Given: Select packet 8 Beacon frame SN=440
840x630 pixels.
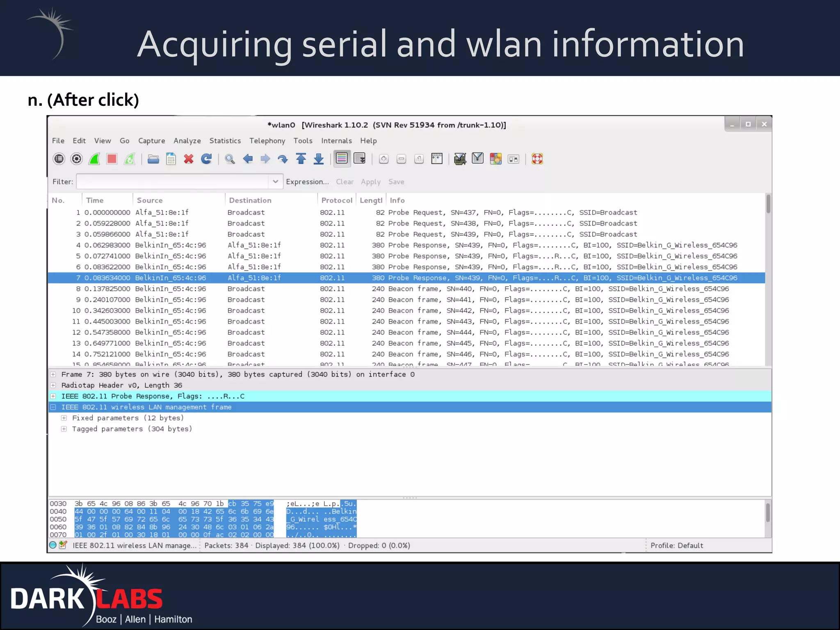Looking at the screenshot, I should tap(406, 289).
